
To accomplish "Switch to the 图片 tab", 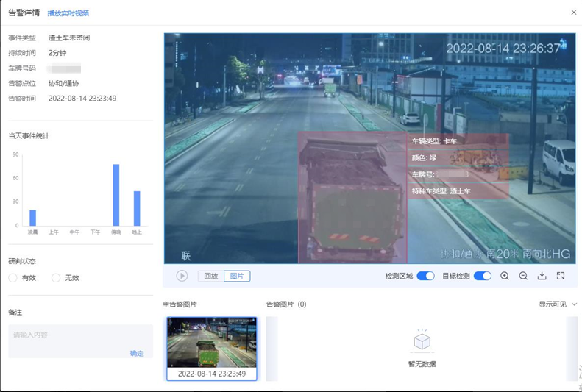I will (x=237, y=276).
